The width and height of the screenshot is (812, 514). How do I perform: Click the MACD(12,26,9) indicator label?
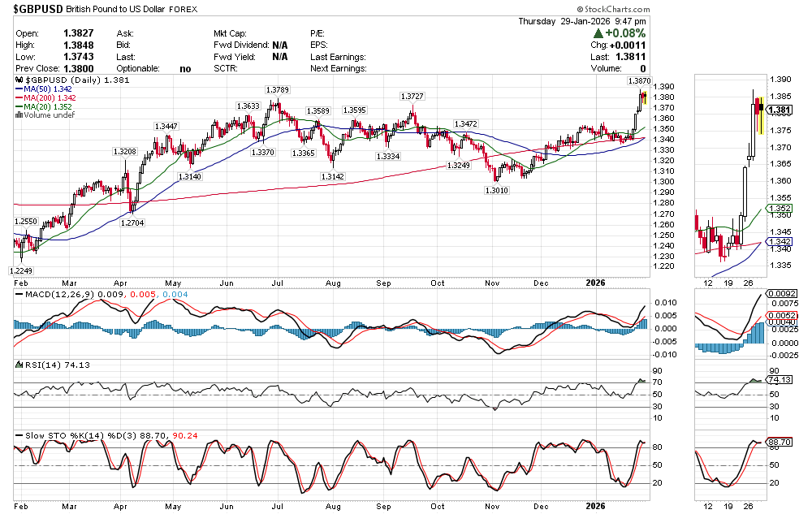tap(54, 293)
